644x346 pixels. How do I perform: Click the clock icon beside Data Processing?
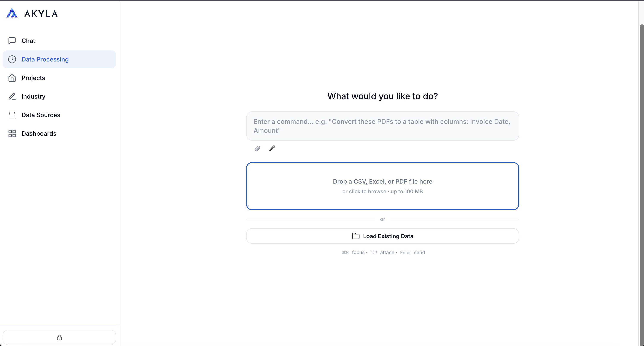pyautogui.click(x=12, y=59)
